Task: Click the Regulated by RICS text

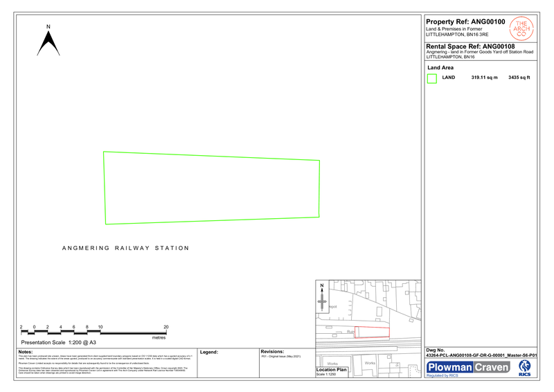Action: [443, 375]
